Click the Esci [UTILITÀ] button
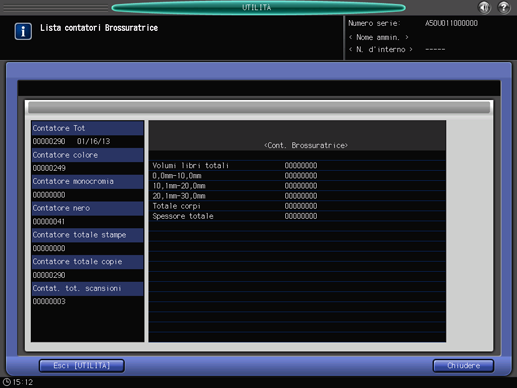Viewport: 517px width, 388px height. 82,366
